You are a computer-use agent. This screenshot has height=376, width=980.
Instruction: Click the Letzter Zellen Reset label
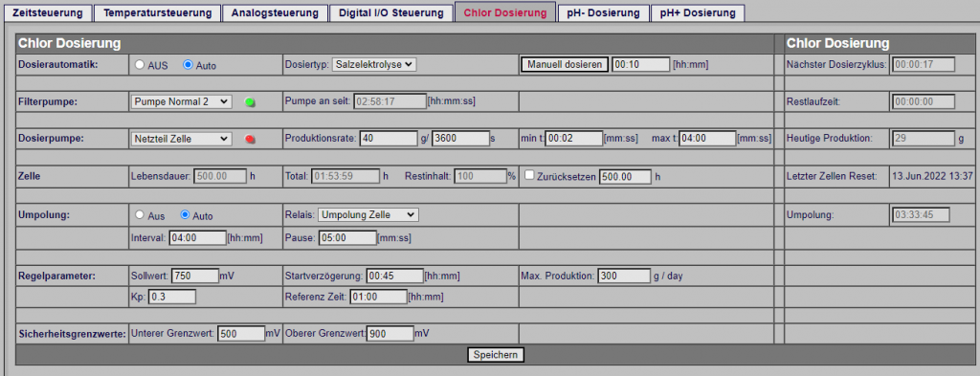[x=832, y=177]
